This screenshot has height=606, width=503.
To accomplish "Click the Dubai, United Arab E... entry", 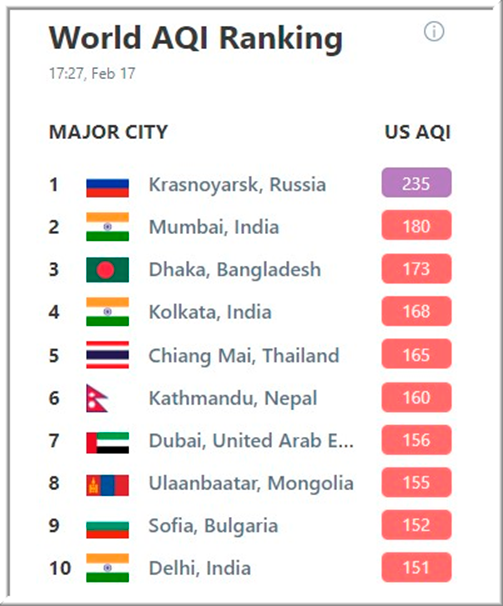I will pos(251,441).
